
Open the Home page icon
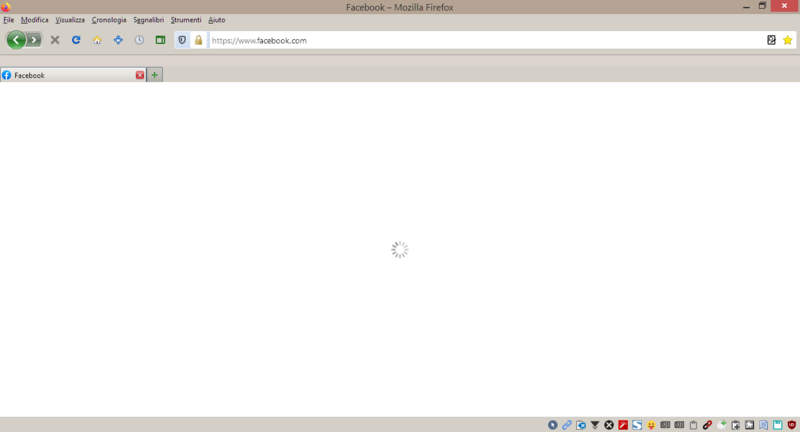pyautogui.click(x=97, y=40)
